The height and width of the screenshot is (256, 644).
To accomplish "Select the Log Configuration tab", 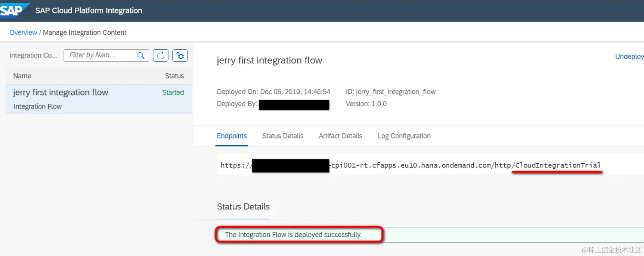I will click(404, 136).
